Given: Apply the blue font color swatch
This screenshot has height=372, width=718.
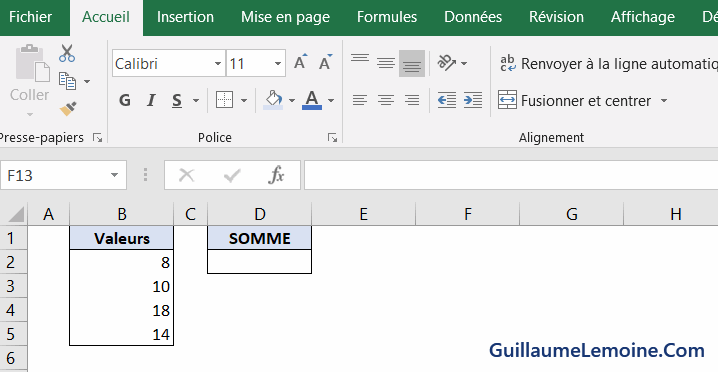Looking at the screenshot, I should pyautogui.click(x=312, y=100).
